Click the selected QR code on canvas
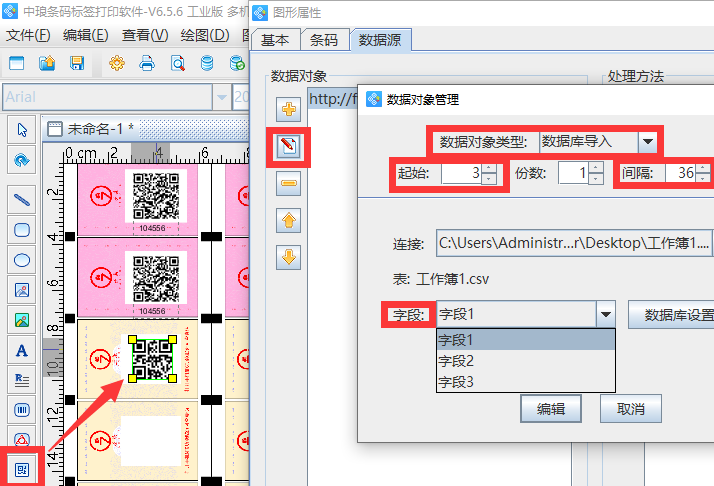This screenshot has width=714, height=486. [153, 358]
